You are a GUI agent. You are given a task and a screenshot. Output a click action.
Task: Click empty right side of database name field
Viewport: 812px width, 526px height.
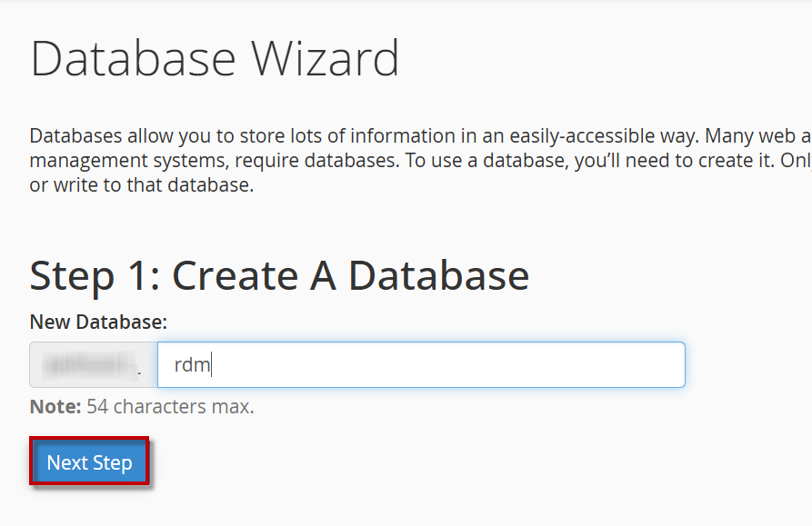coord(546,365)
